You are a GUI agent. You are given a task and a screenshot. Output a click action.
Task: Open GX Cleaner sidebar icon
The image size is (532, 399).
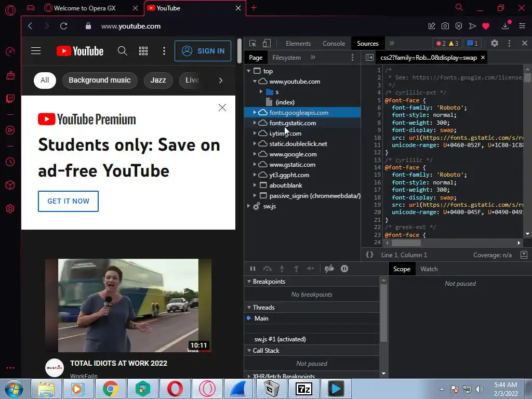pos(10,75)
